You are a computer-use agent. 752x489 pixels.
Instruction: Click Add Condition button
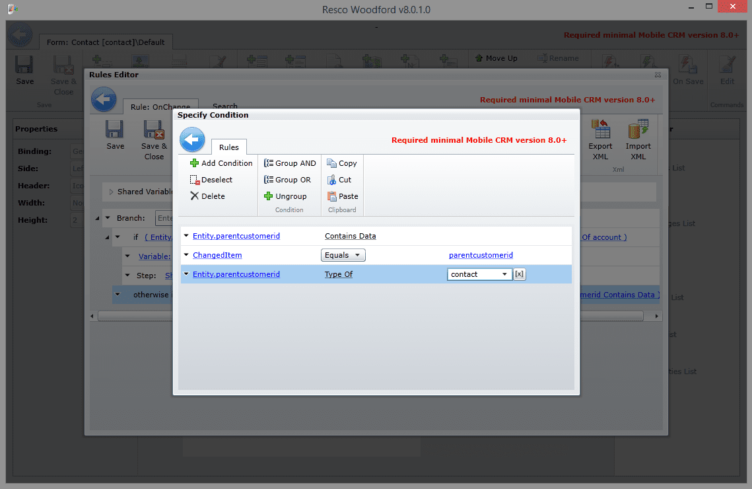click(x=221, y=163)
